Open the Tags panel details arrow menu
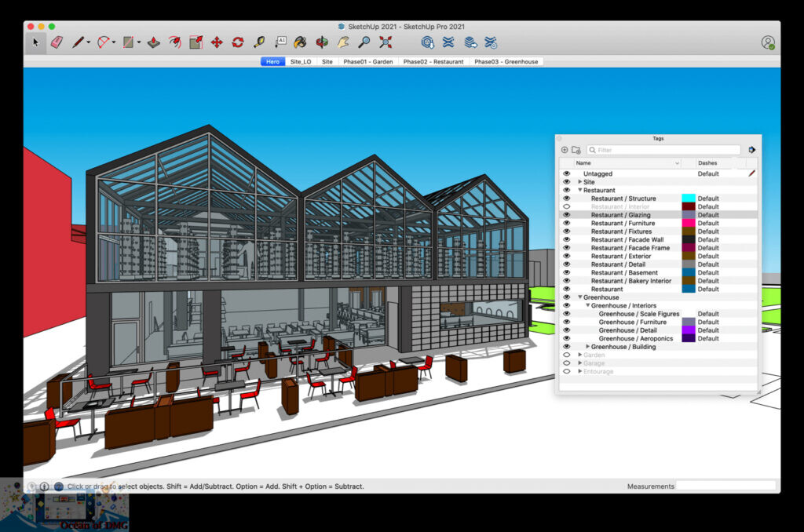Image resolution: width=804 pixels, height=532 pixels. pos(751,150)
